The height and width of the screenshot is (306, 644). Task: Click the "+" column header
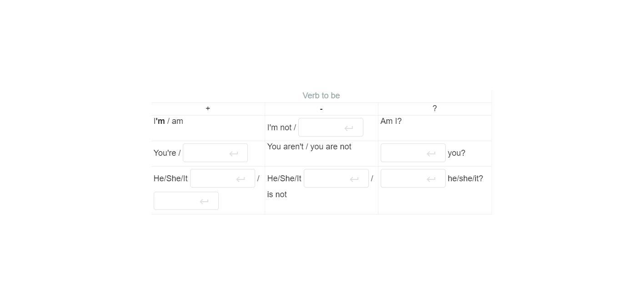(x=208, y=108)
